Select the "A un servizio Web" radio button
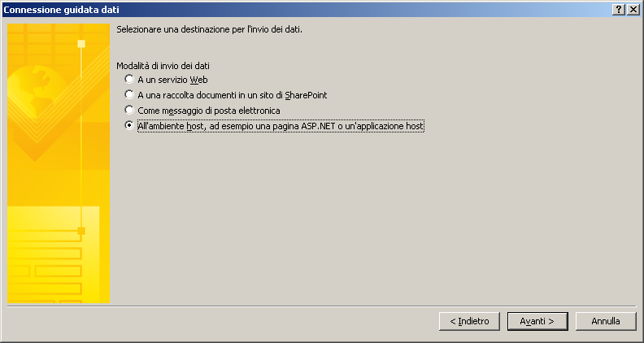 tap(129, 79)
